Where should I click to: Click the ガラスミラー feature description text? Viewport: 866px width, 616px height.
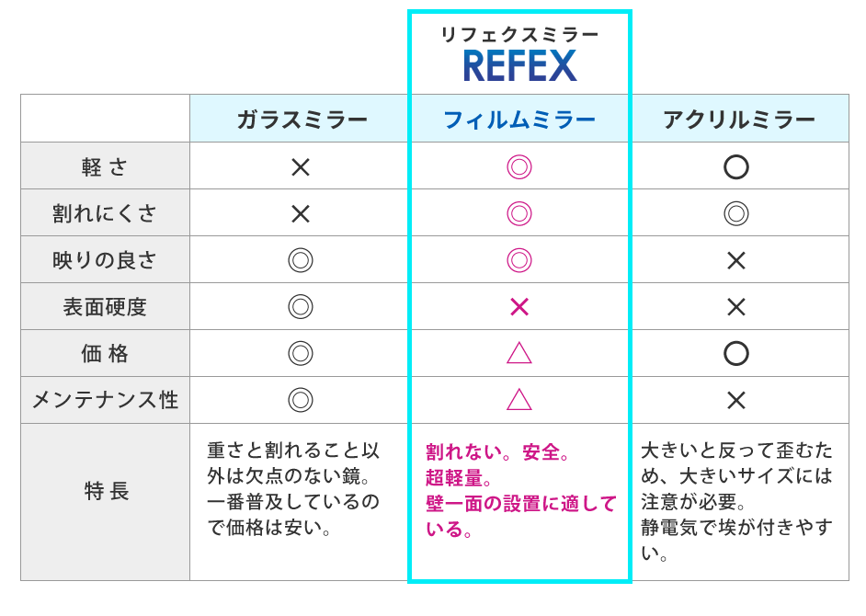point(294,489)
